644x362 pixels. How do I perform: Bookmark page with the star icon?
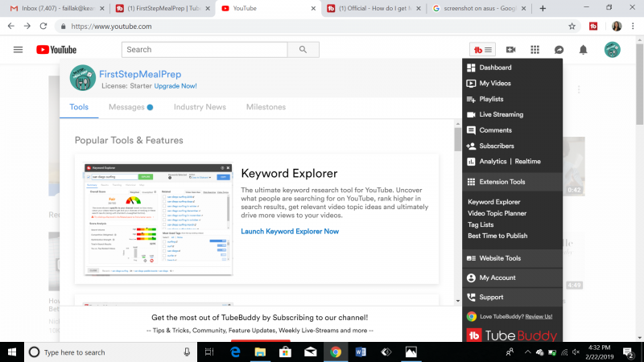tap(572, 26)
